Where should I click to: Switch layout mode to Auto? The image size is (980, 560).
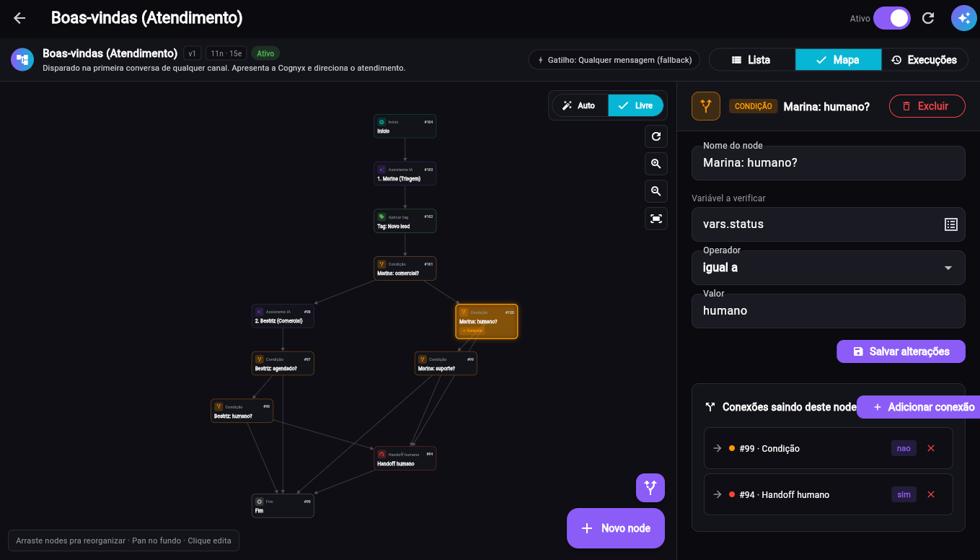(580, 105)
